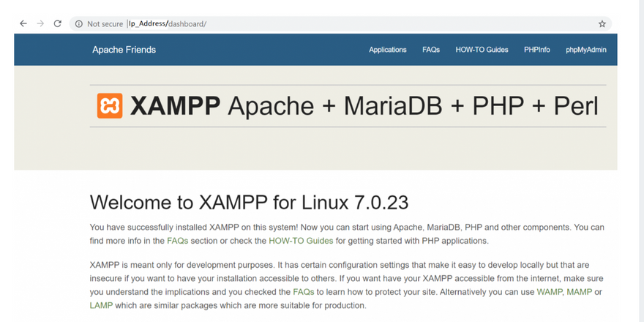Open HOW-TO Guides in the navigation bar
The width and height of the screenshot is (644, 322).
pyautogui.click(x=482, y=50)
